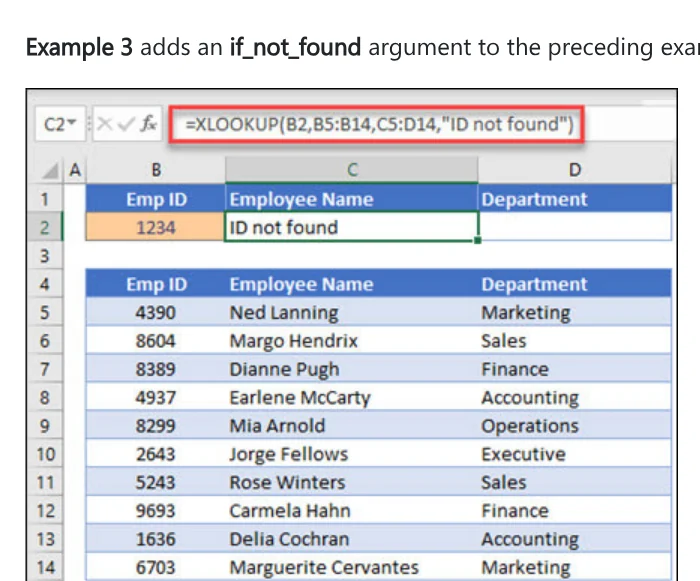Click cell 'Dianne Pugh'

point(352,369)
